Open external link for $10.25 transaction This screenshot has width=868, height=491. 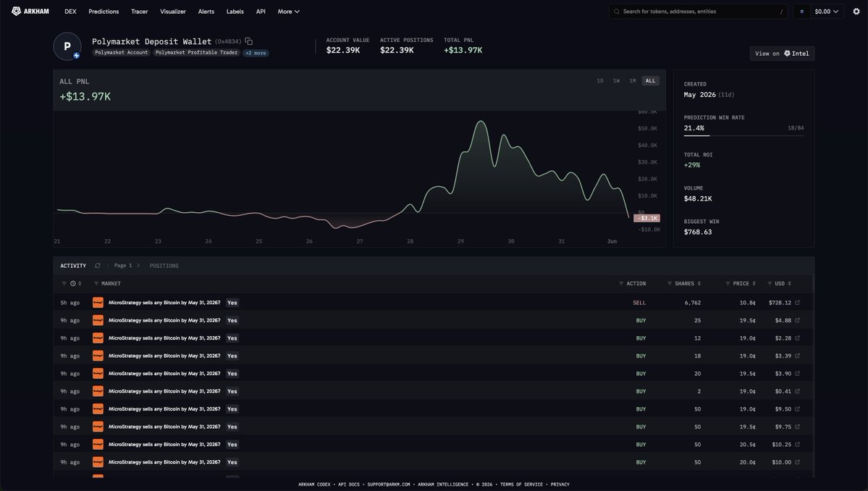[x=797, y=445]
